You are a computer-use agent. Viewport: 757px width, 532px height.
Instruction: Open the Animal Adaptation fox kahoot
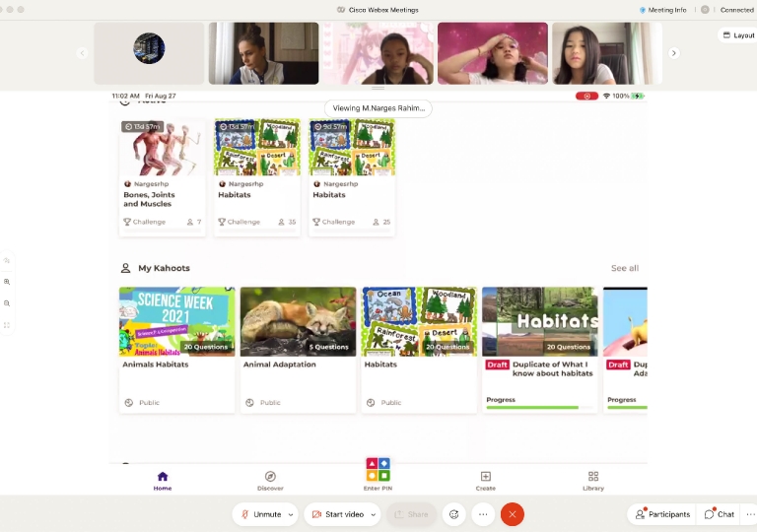pos(298,350)
